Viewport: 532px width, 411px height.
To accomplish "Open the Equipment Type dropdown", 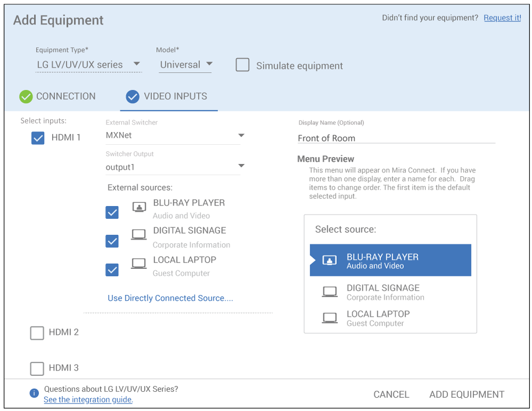I will [88, 64].
